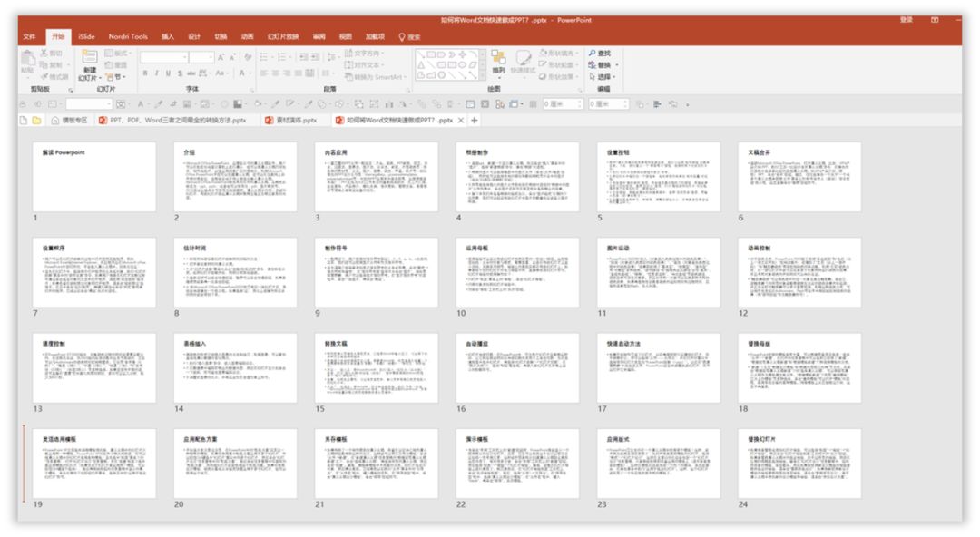
Task: Apply text shadow with the S icon
Action: (x=180, y=73)
